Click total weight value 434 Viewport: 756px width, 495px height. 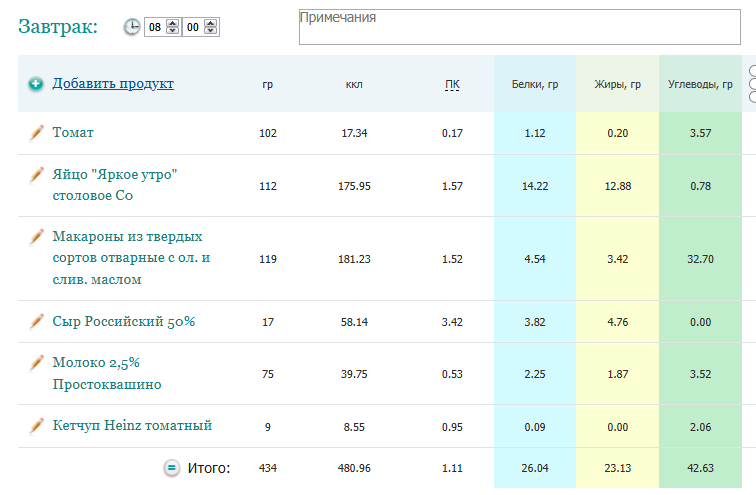pos(268,468)
